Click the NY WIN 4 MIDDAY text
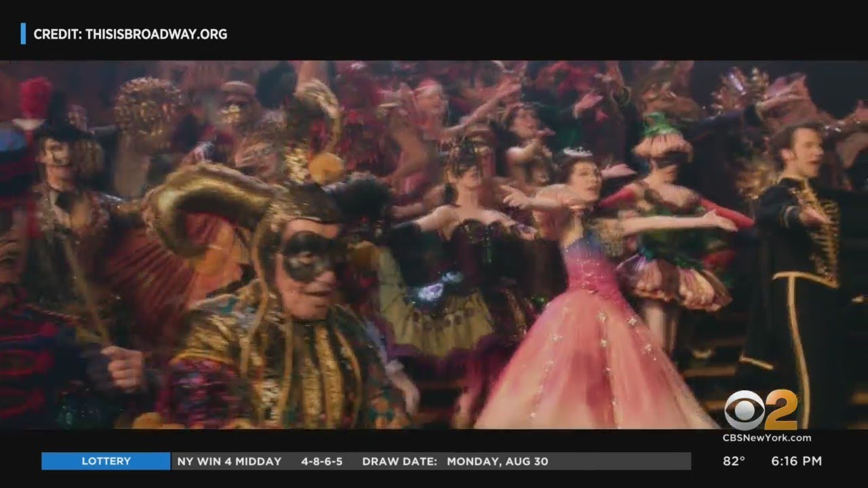868x488 pixels. [x=229, y=462]
